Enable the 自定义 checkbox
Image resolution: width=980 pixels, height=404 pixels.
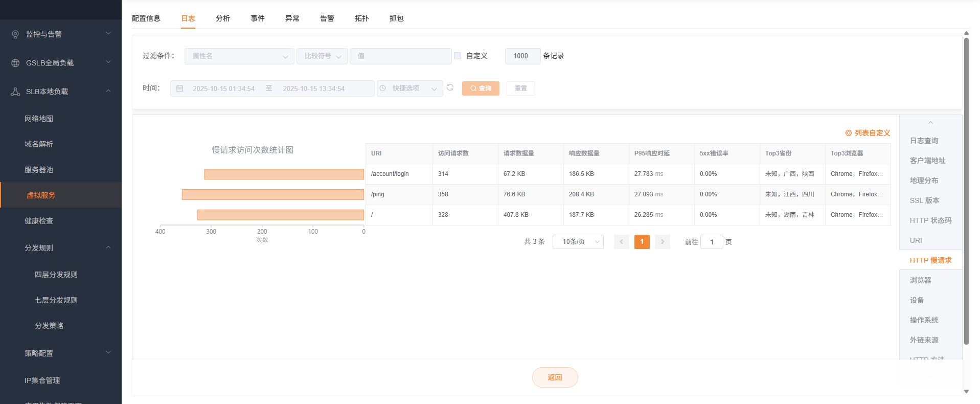coord(458,56)
